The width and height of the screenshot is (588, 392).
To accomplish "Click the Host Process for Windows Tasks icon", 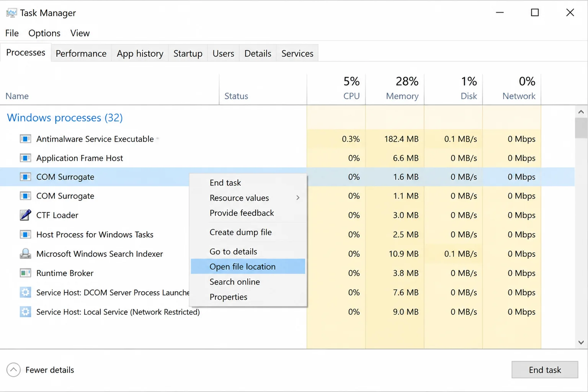I will click(25, 234).
